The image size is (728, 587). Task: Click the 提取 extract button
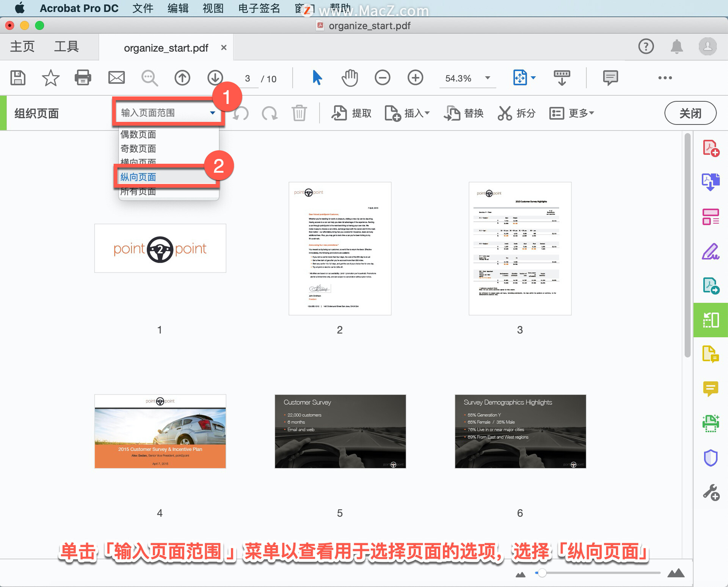(351, 113)
